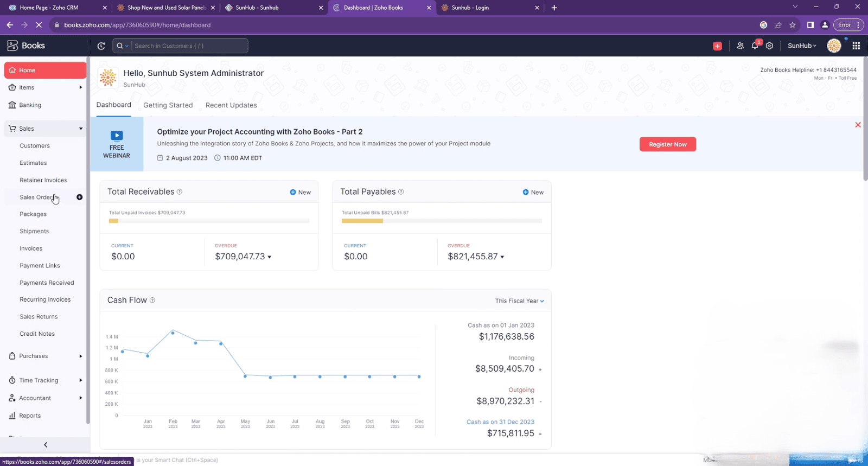Click the March 2023 cash flow data point
868x466 pixels.
click(x=196, y=343)
